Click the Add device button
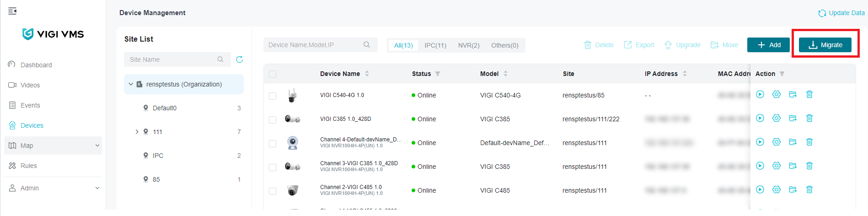The width and height of the screenshot is (868, 216). click(x=768, y=45)
